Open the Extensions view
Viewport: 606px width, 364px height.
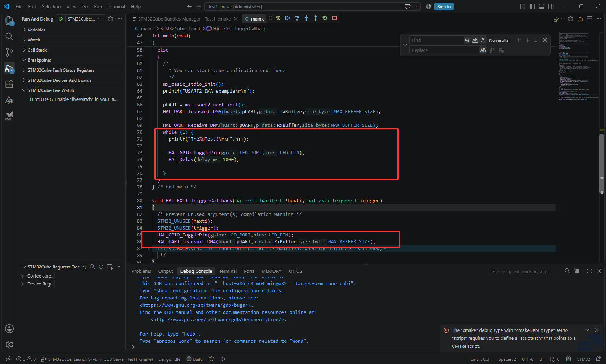point(9,84)
